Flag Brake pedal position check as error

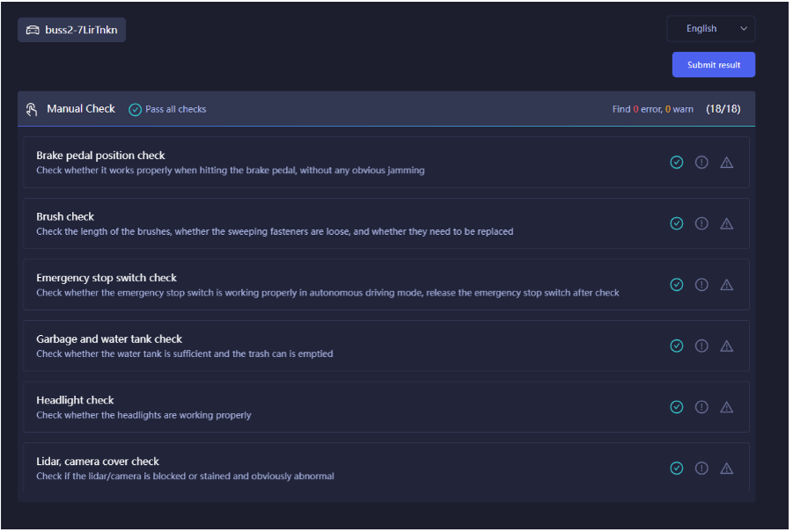701,162
